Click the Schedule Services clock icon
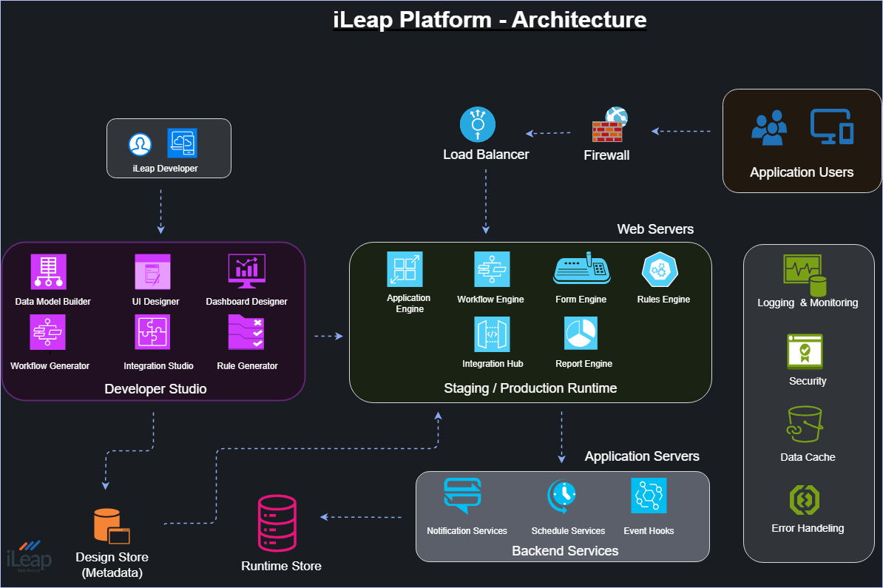Image resolution: width=883 pixels, height=588 pixels. point(562,496)
